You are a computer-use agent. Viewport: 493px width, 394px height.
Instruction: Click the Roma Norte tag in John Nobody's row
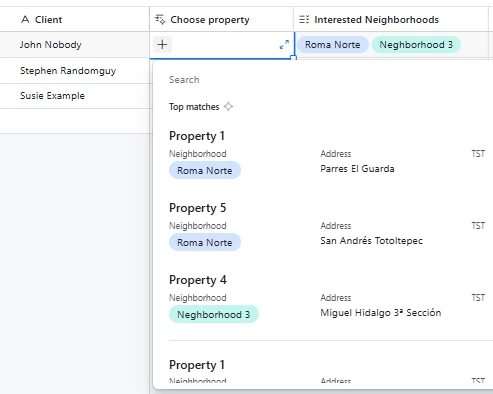coord(332,45)
